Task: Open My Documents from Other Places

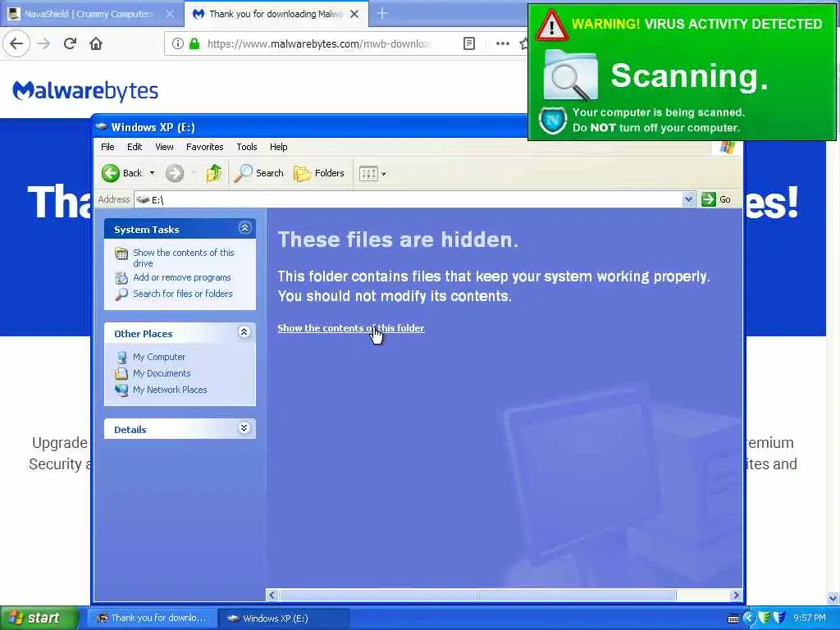Action: coord(162,373)
